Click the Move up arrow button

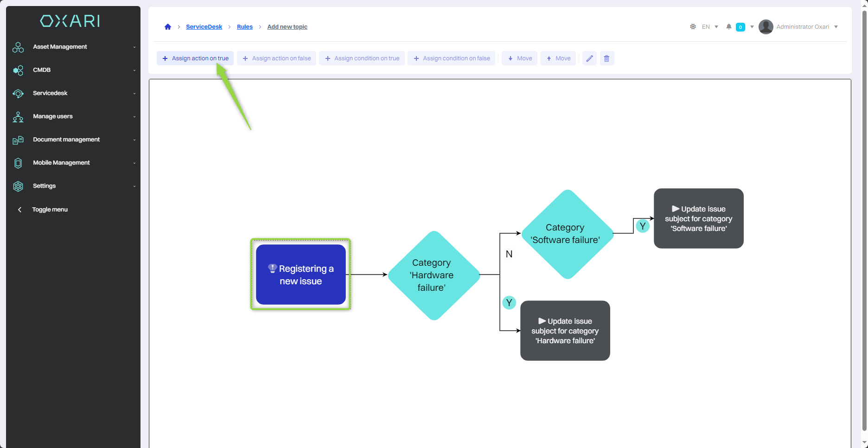[x=558, y=58]
